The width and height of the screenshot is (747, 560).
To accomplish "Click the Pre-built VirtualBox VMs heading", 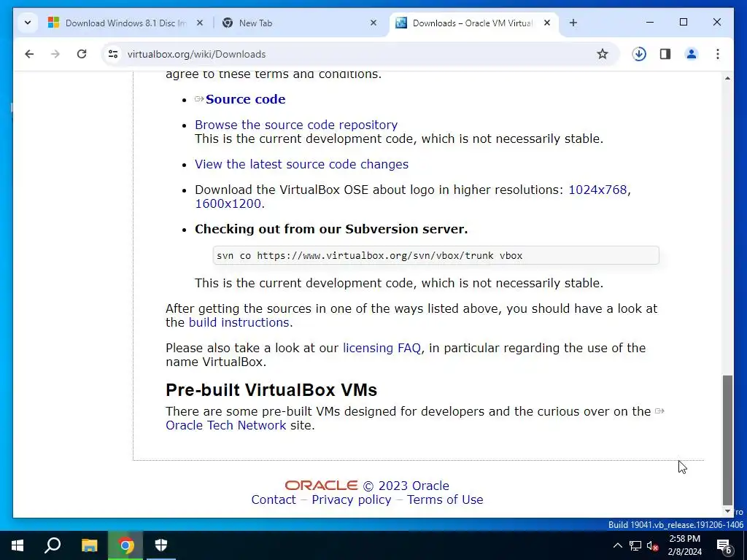I will pyautogui.click(x=271, y=390).
